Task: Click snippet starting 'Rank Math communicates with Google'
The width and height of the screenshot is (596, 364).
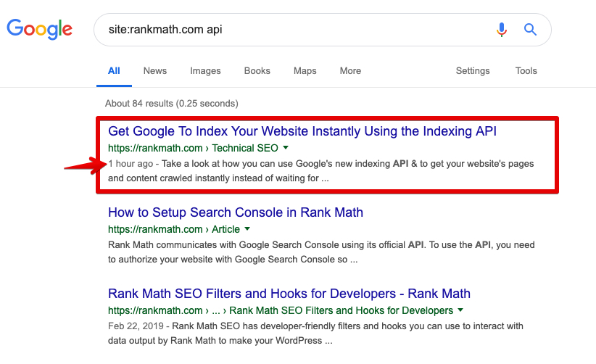Action: click(x=321, y=252)
